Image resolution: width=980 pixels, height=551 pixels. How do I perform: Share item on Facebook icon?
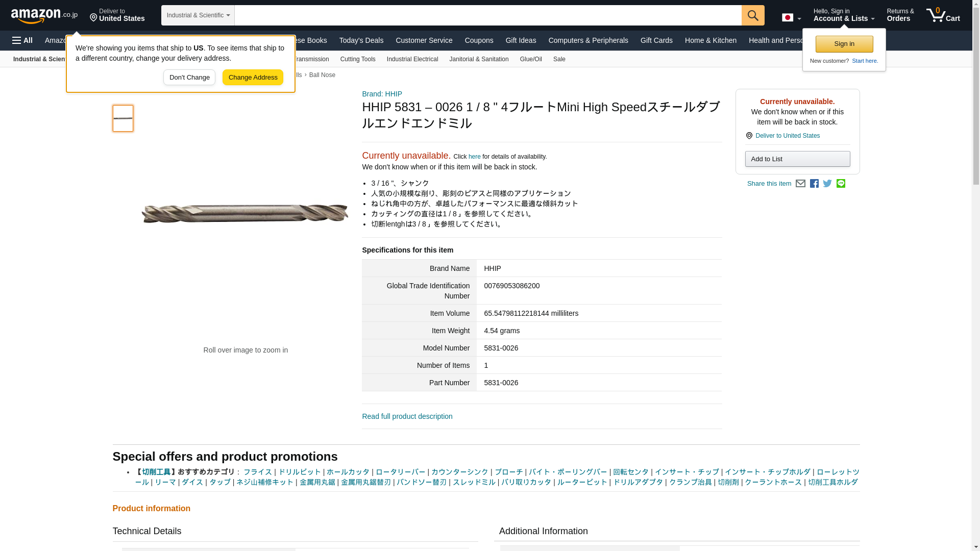pyautogui.click(x=814, y=184)
